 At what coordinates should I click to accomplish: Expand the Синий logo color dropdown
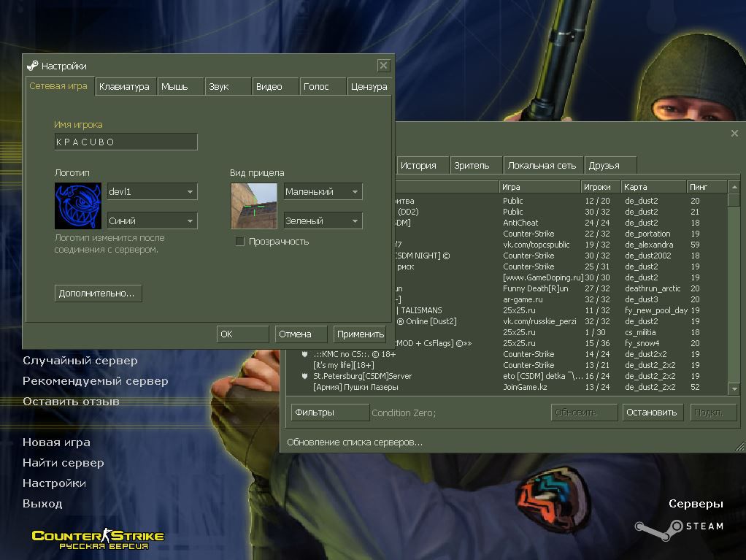(190, 221)
